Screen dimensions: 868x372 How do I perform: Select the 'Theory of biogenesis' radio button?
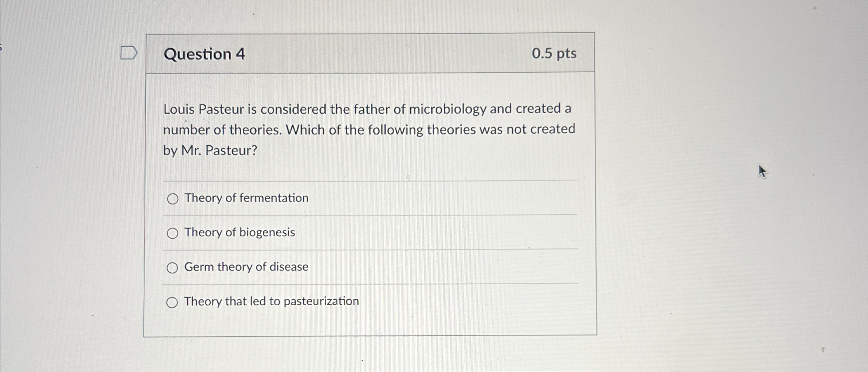coord(173,233)
